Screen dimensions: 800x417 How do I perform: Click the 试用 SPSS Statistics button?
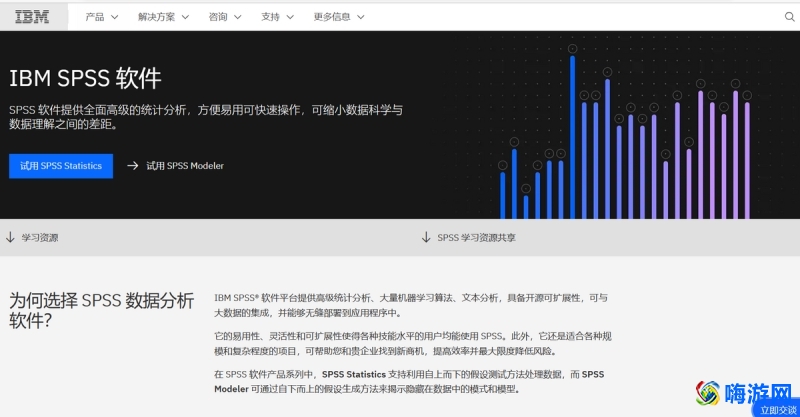(x=61, y=166)
